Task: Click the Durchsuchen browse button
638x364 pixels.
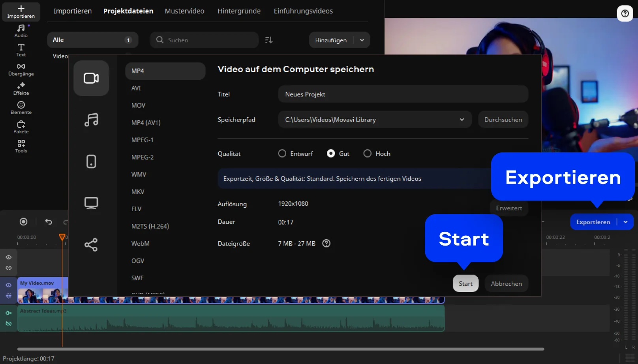Action: point(503,120)
